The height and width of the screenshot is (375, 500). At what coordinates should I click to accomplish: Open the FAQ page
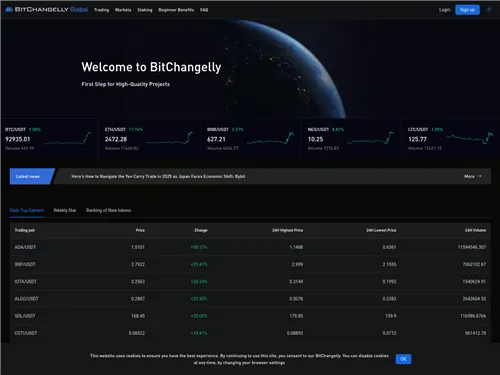click(204, 10)
